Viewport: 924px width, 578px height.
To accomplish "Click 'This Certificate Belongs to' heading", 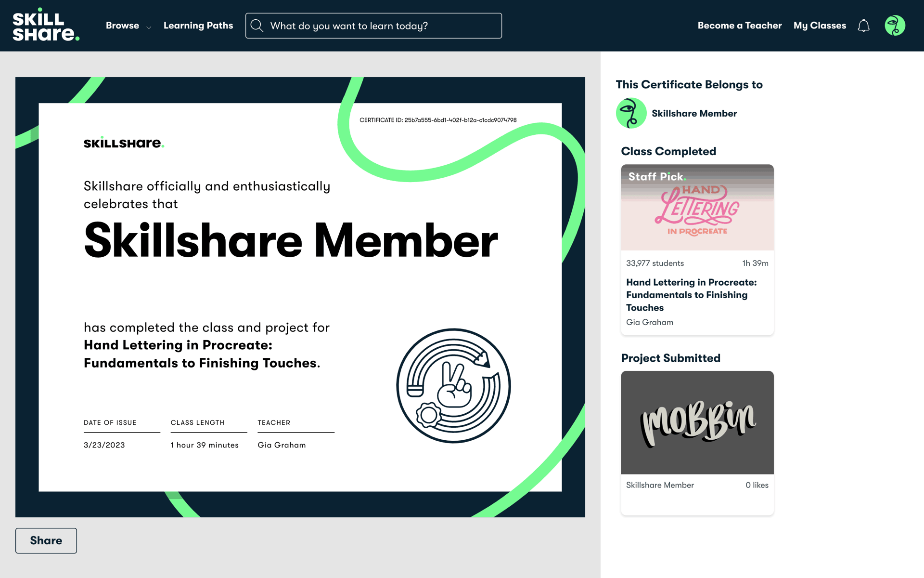I will pos(689,85).
